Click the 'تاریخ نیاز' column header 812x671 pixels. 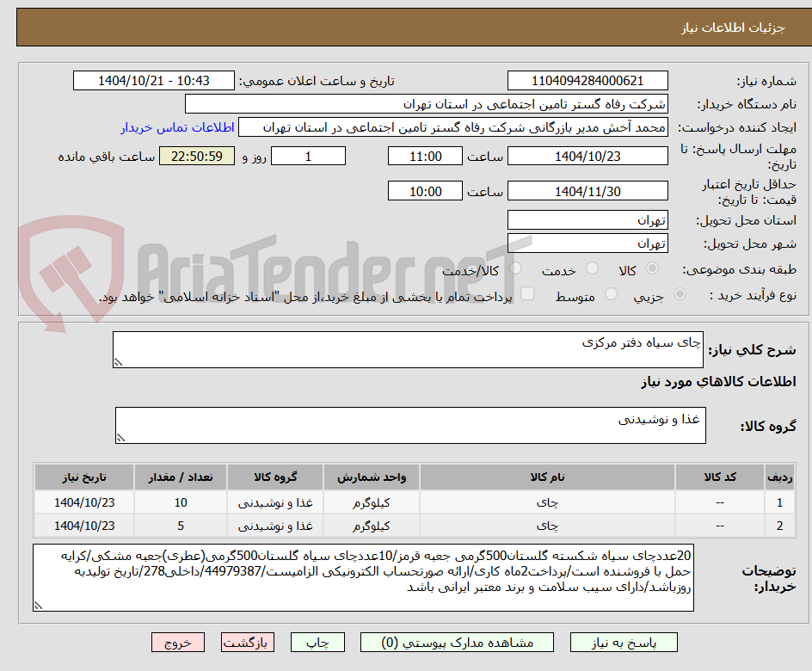(x=84, y=477)
